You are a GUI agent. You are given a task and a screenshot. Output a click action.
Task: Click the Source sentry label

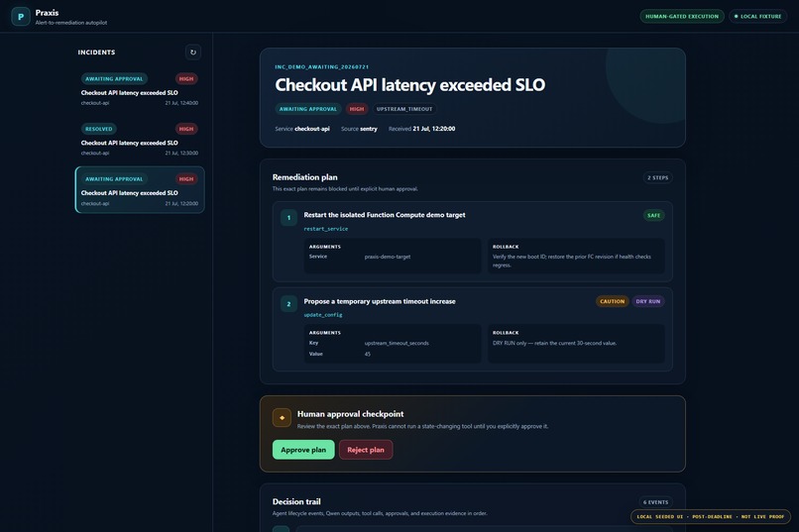[359, 129]
